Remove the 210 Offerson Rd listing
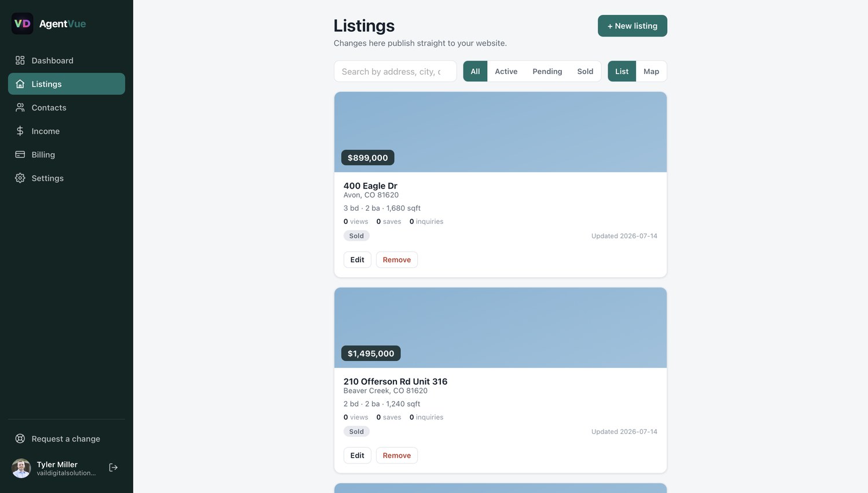Screen dimensions: 868x493 (x=397, y=455)
